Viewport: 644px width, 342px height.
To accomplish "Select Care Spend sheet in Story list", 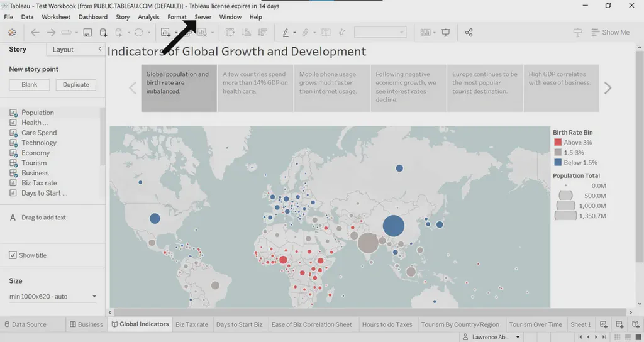I will coord(38,133).
